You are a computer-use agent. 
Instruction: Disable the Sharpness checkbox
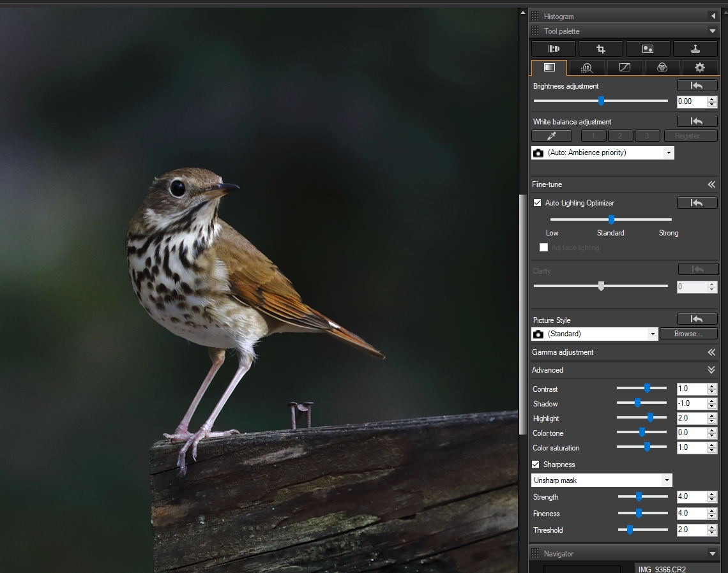[x=536, y=465]
